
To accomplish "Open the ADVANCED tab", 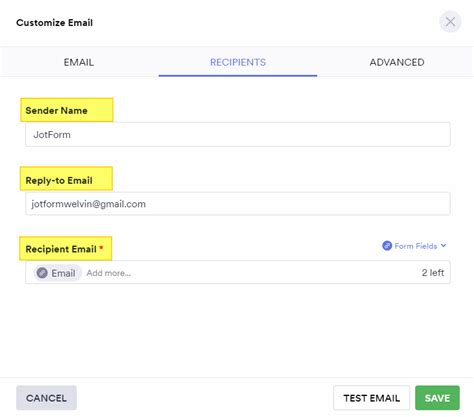I will click(x=397, y=62).
